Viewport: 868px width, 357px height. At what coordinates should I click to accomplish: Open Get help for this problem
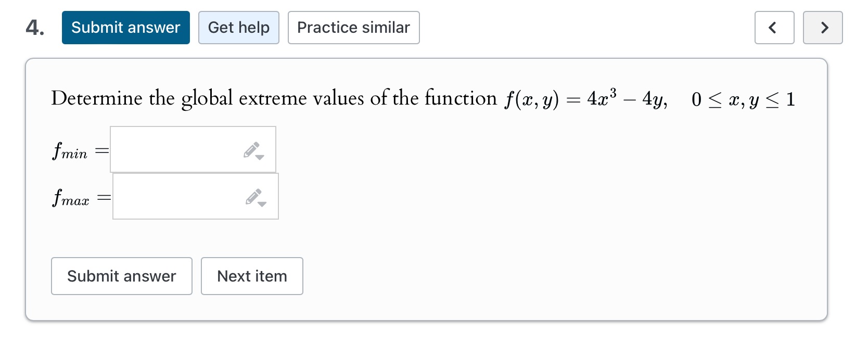239,28
